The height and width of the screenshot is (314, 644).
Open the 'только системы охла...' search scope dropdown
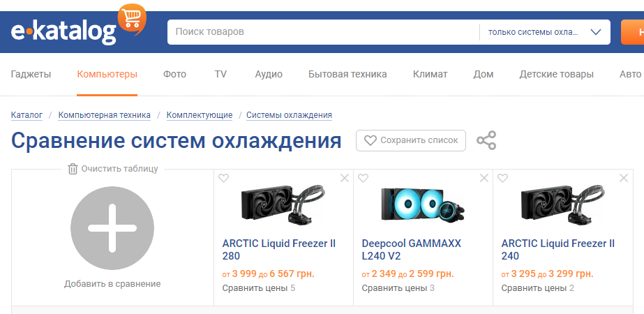(x=545, y=32)
